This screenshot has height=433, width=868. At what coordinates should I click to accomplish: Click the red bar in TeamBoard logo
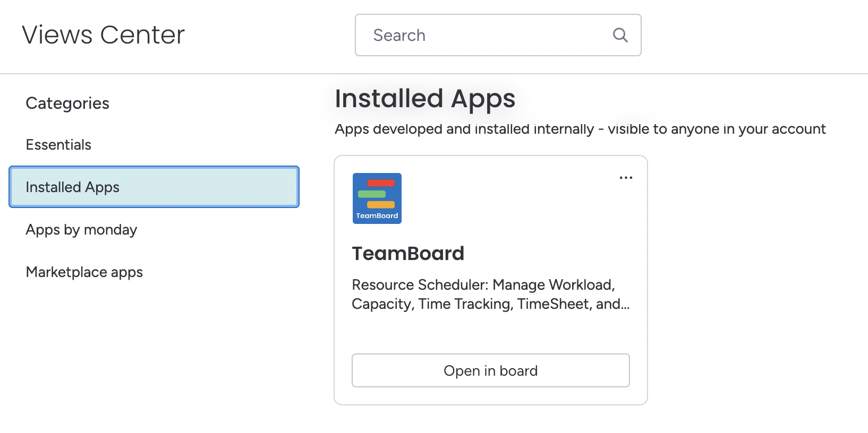click(381, 183)
